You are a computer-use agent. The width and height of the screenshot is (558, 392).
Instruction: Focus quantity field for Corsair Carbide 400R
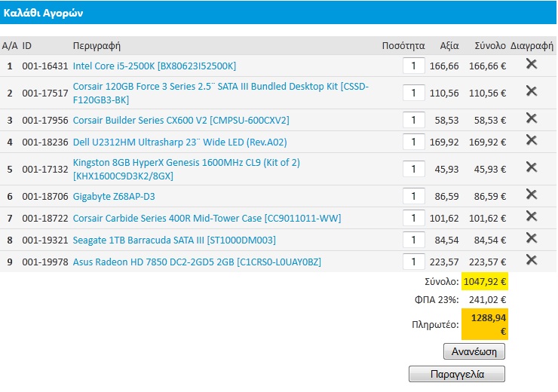[x=413, y=218]
